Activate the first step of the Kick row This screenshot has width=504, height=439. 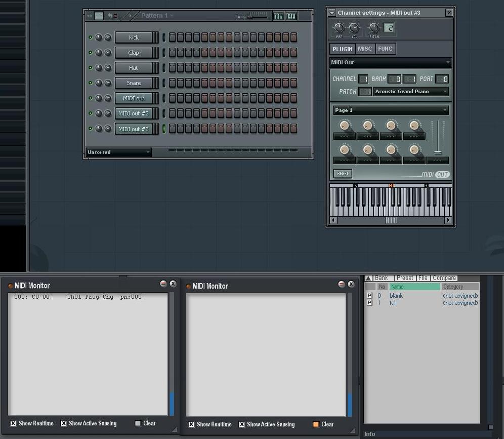click(172, 37)
